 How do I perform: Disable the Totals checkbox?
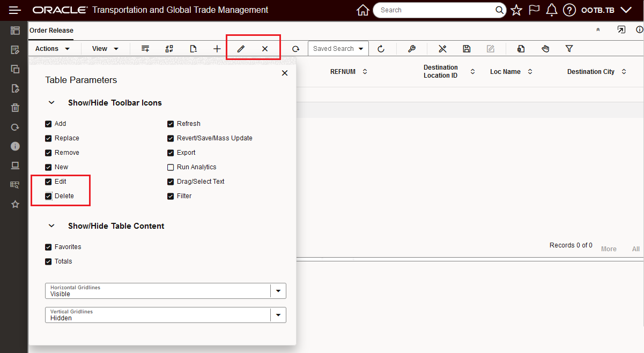[48, 261]
